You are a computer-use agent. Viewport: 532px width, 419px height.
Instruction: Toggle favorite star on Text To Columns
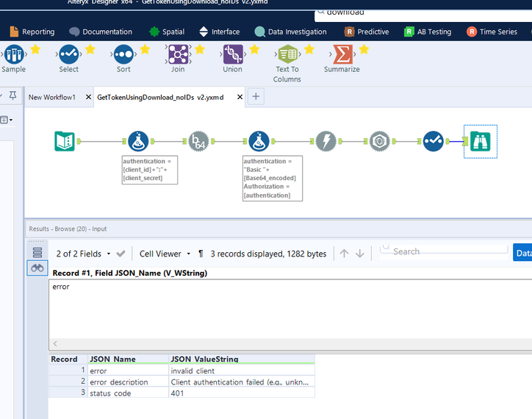309,49
